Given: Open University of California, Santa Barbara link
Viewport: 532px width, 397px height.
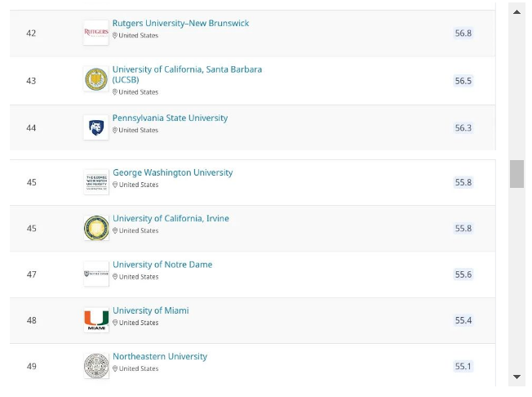Looking at the screenshot, I should (187, 74).
